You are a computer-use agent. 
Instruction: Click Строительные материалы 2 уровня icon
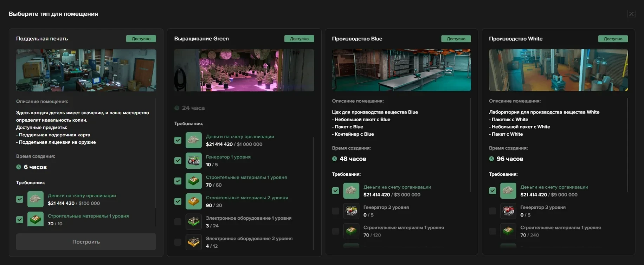(x=193, y=201)
